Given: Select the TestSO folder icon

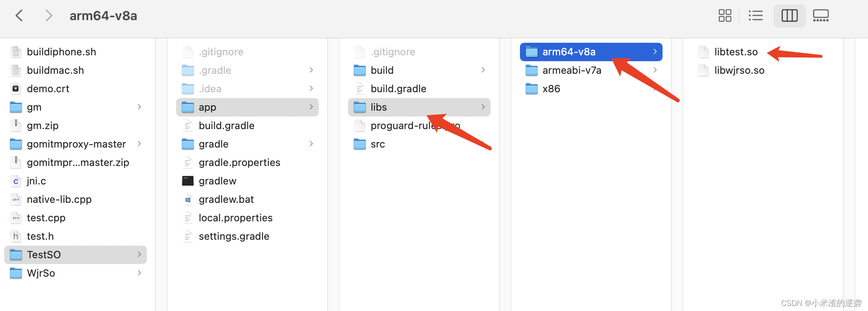Looking at the screenshot, I should [16, 255].
